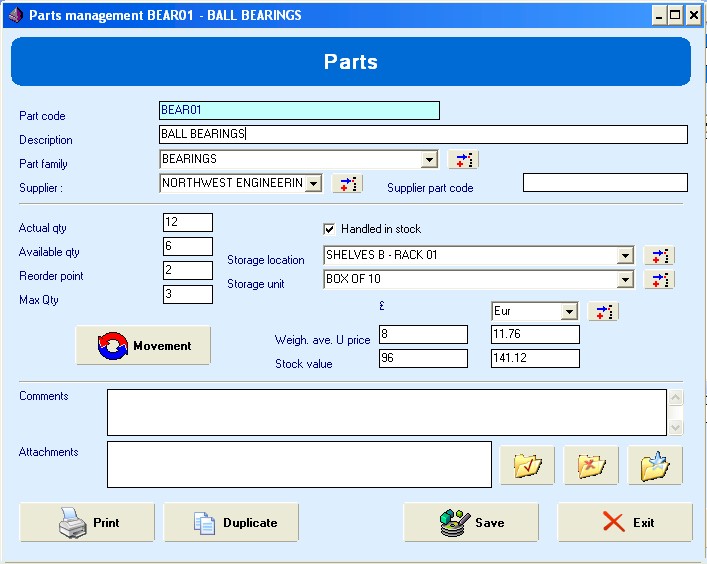The image size is (707, 564).
Task: Open the Supplier dropdown list
Action: [x=313, y=183]
